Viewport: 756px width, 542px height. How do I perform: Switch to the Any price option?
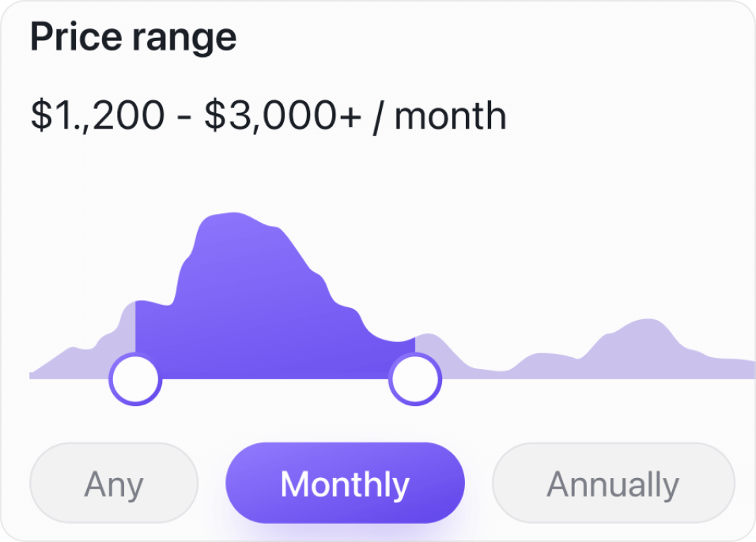pyautogui.click(x=113, y=483)
